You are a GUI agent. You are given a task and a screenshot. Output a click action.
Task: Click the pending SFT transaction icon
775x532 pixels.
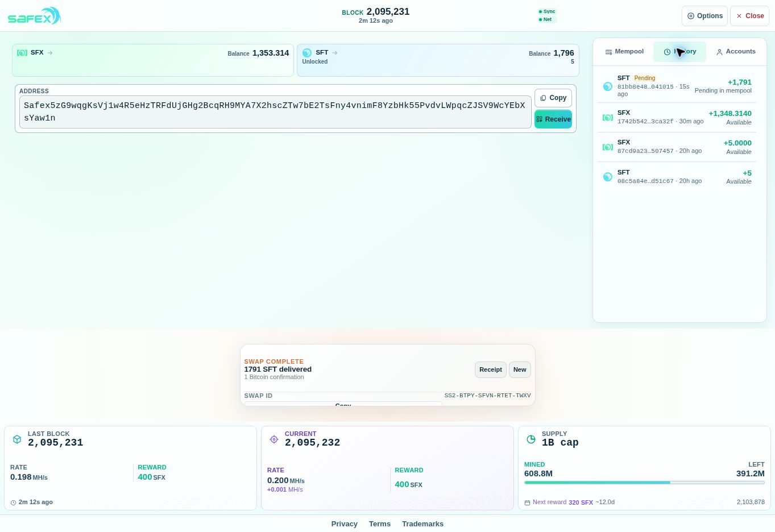608,86
